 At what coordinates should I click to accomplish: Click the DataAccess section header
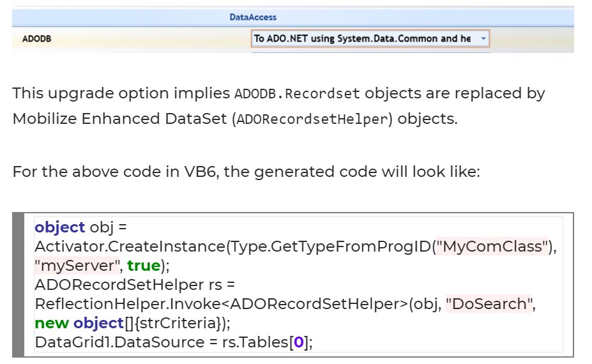[253, 17]
